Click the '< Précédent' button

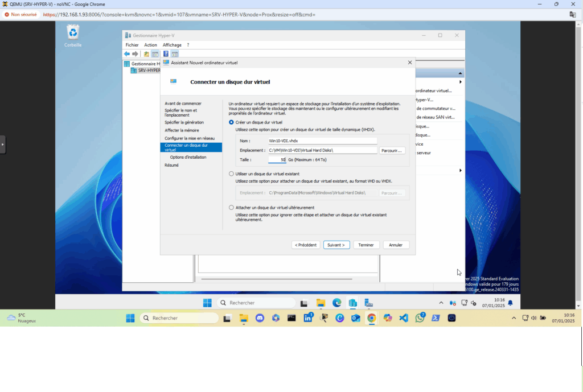pos(306,245)
